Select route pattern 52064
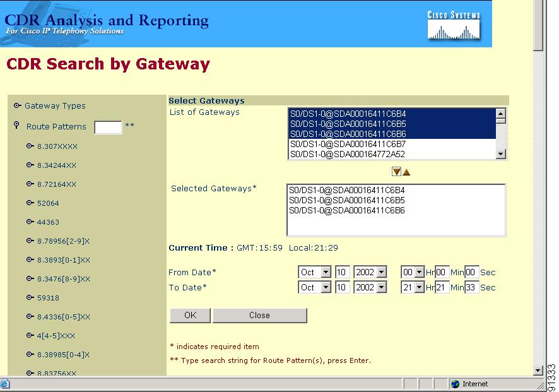 click(48, 203)
